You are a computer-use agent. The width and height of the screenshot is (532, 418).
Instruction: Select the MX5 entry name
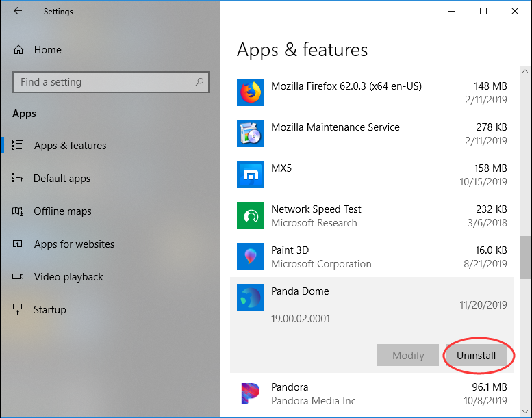click(x=281, y=168)
